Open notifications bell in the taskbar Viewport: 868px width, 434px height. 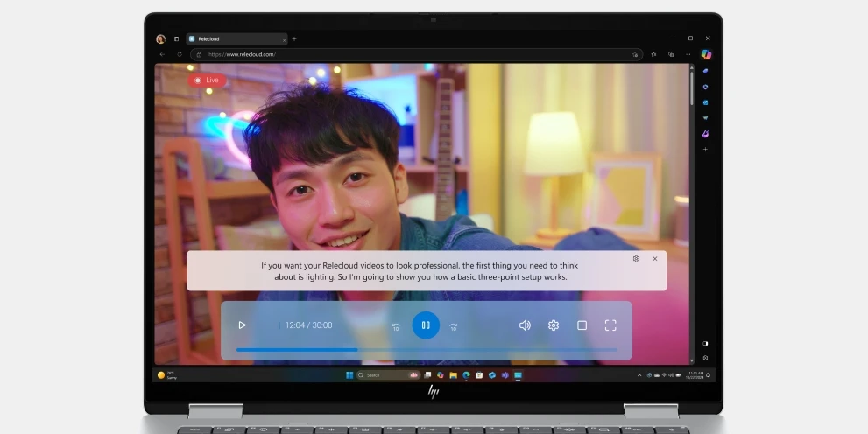click(x=708, y=374)
